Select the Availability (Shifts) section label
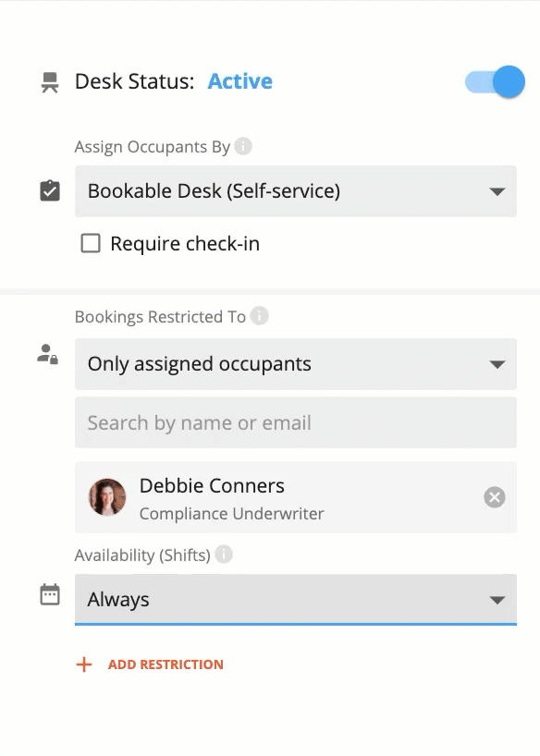The width and height of the screenshot is (540, 756). pos(144,555)
